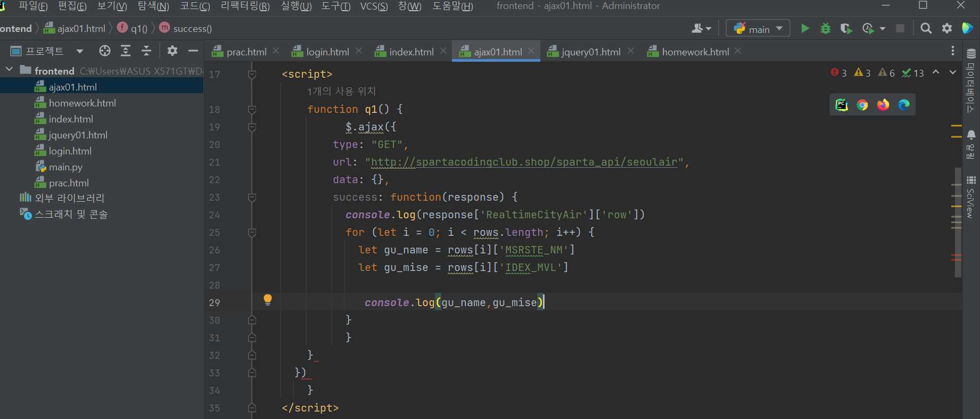Click the red errors count indicator
Screen dimensions: 980x419
click(x=838, y=72)
